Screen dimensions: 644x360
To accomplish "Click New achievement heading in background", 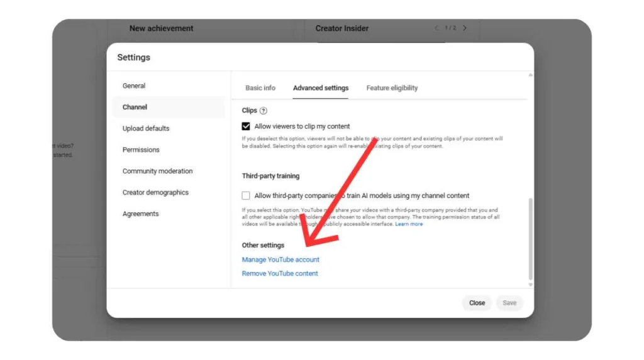I will coord(161,28).
